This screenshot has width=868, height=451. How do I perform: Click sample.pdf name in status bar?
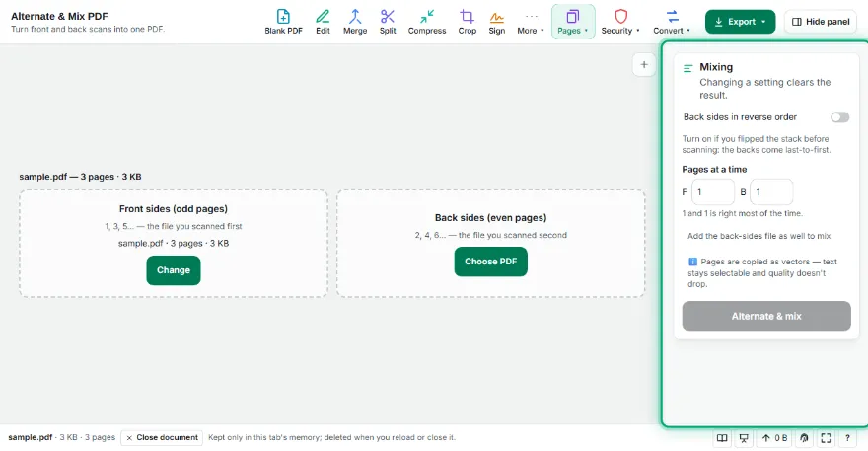click(30, 437)
